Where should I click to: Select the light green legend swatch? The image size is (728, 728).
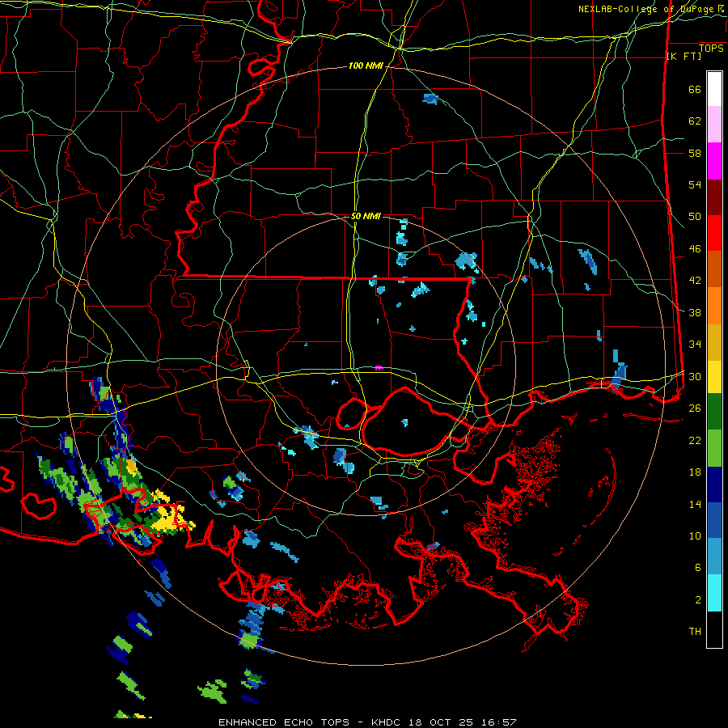tap(714, 448)
